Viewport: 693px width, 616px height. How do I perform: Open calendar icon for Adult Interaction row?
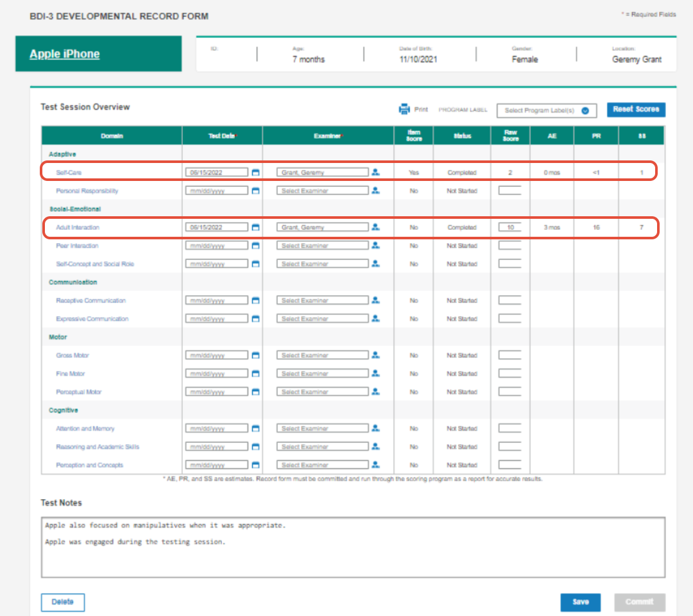tap(255, 227)
